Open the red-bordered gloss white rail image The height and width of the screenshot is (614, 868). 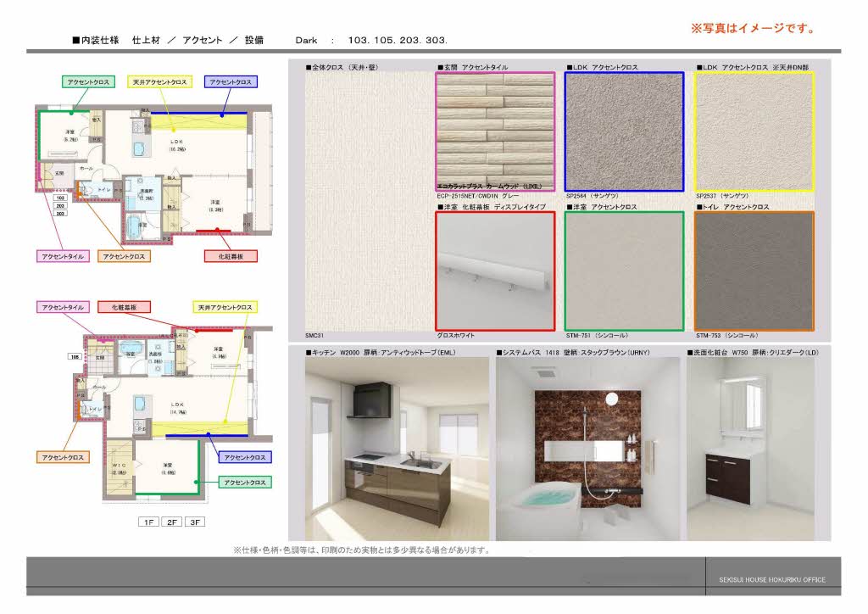coord(495,271)
